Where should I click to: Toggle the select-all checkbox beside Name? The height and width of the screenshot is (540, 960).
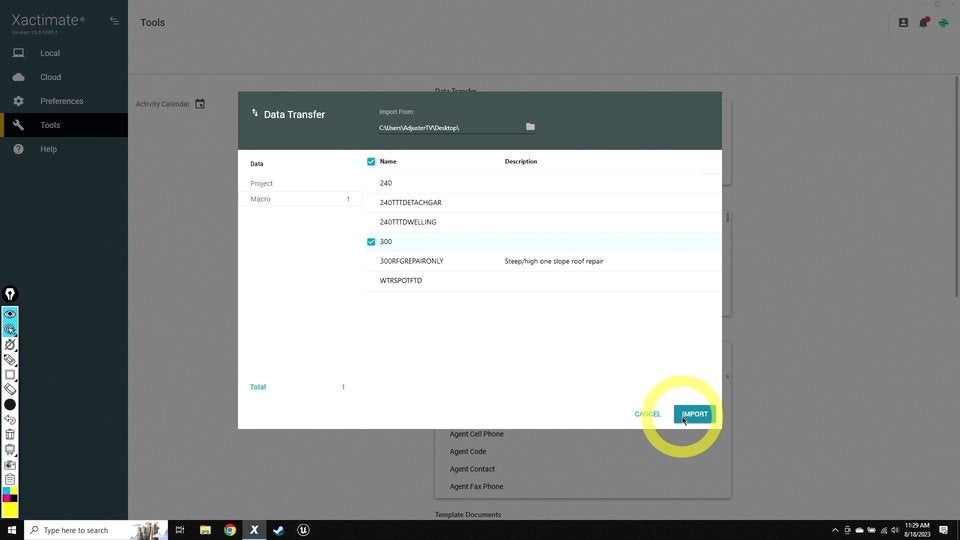[371, 161]
